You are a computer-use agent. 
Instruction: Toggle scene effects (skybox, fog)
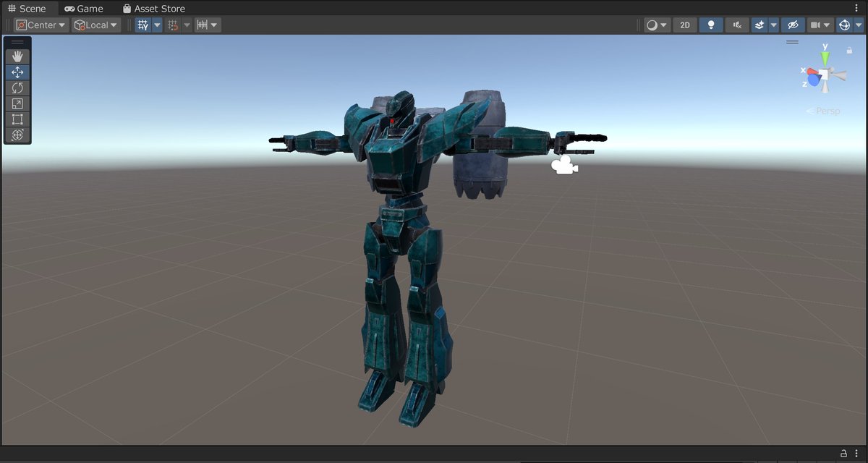[759, 25]
